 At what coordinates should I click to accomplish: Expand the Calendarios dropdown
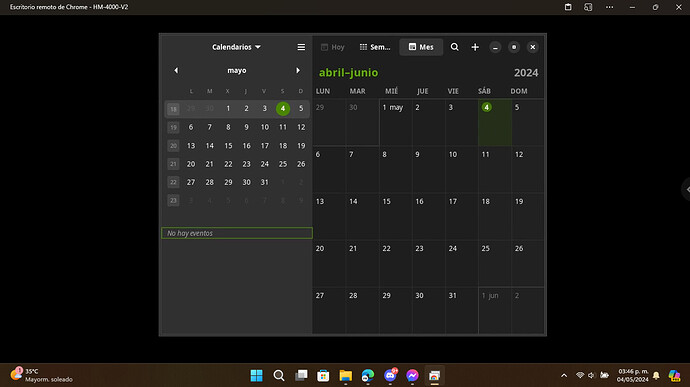tap(236, 47)
